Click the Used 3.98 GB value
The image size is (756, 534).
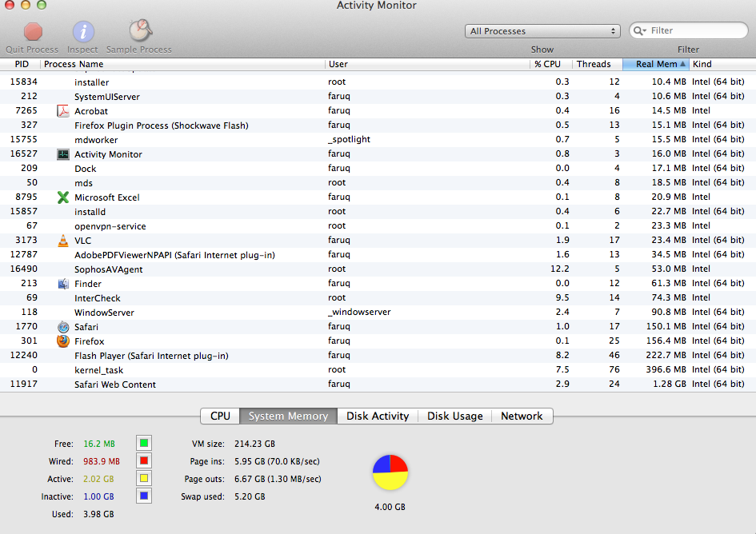(98, 514)
